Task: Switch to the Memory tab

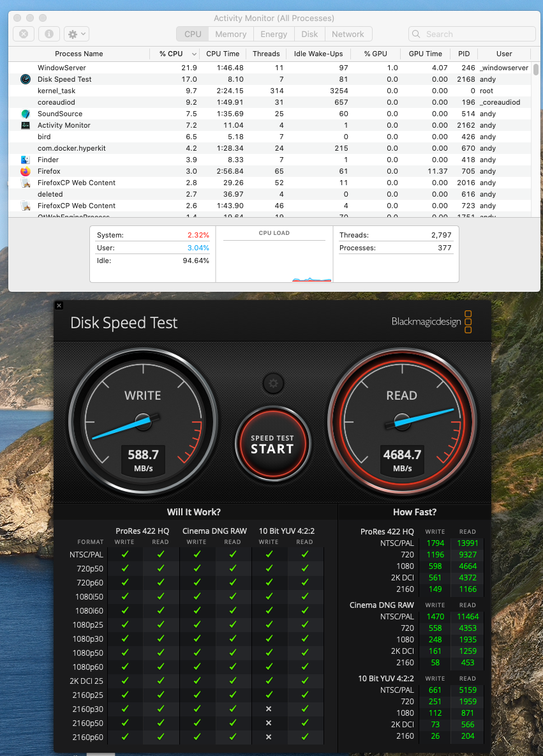Action: (x=231, y=34)
